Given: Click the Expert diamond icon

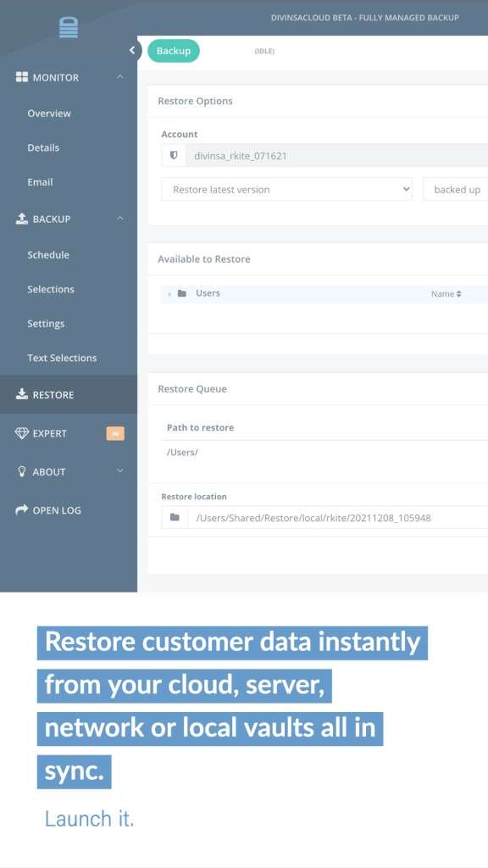Looking at the screenshot, I should tap(21, 433).
